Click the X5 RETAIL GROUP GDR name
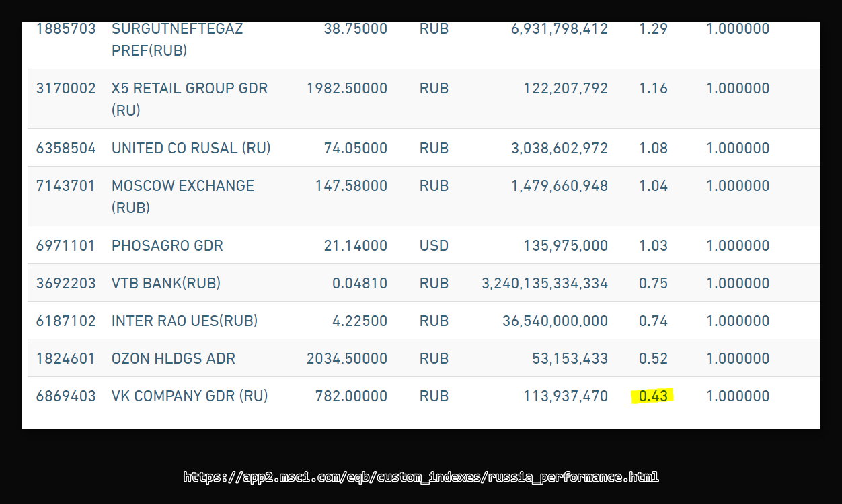The height and width of the screenshot is (504, 842). [190, 99]
